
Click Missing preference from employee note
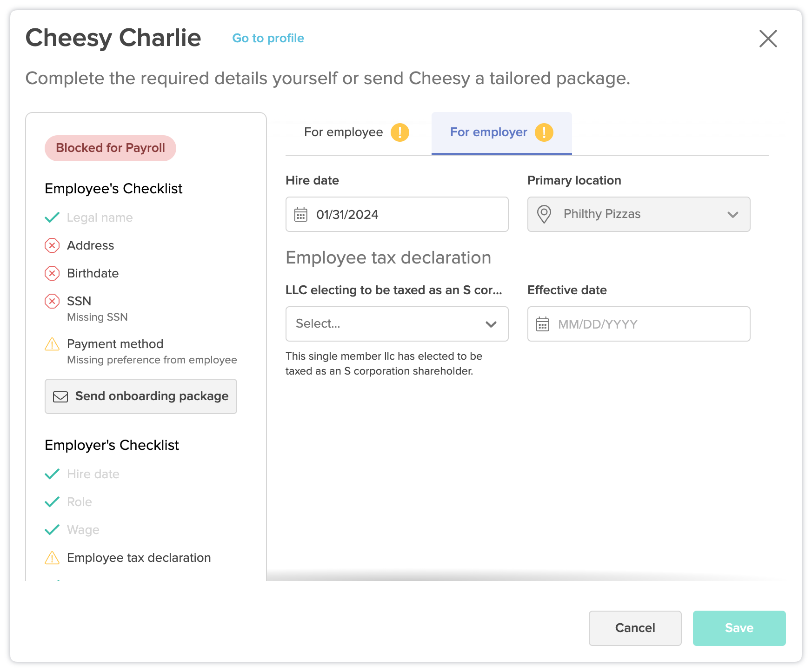tap(152, 360)
